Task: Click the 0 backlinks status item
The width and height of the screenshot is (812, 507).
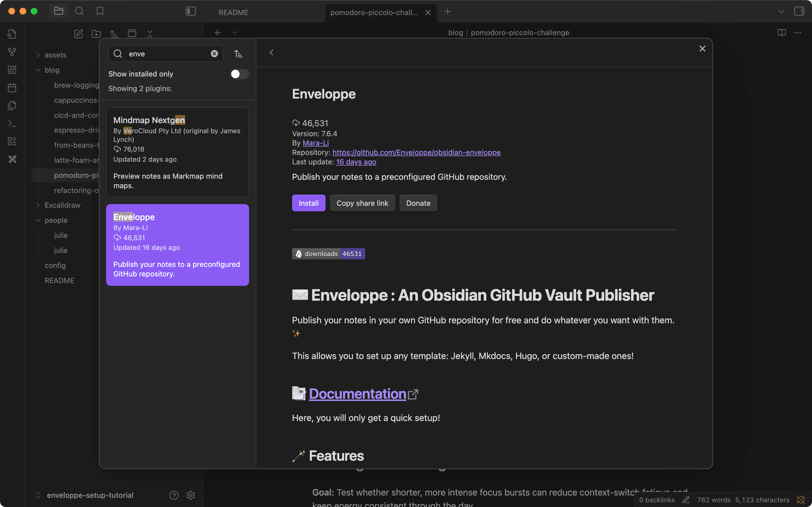Action: click(657, 500)
